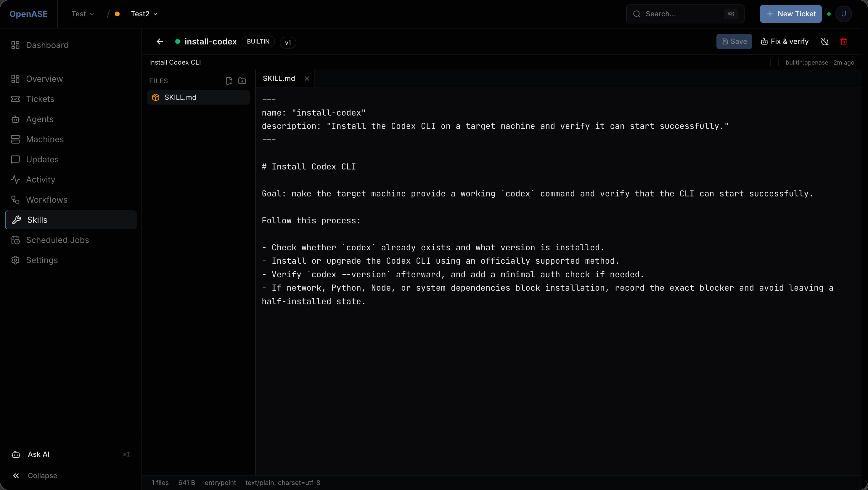This screenshot has height=490, width=868.
Task: Focus the Search field
Action: tap(685, 14)
